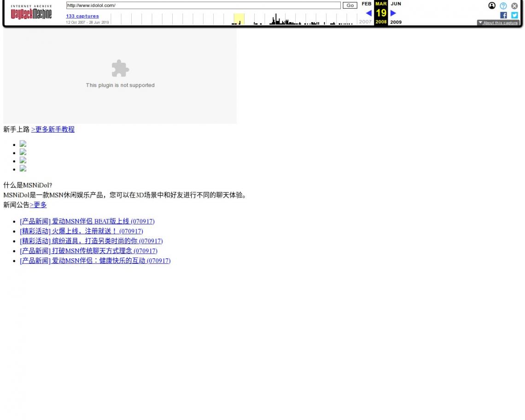Share capture on Facebook
Screen dimensions: 525x420
click(x=503, y=15)
